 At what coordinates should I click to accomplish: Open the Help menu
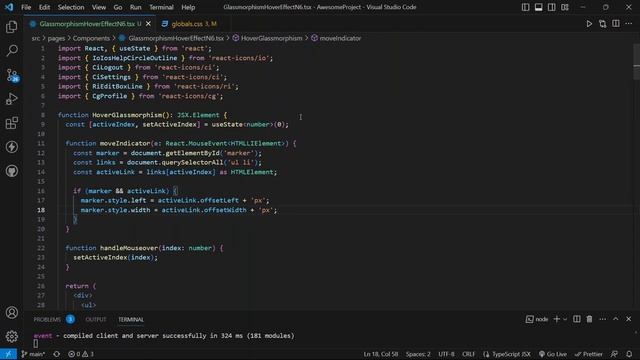(x=188, y=7)
